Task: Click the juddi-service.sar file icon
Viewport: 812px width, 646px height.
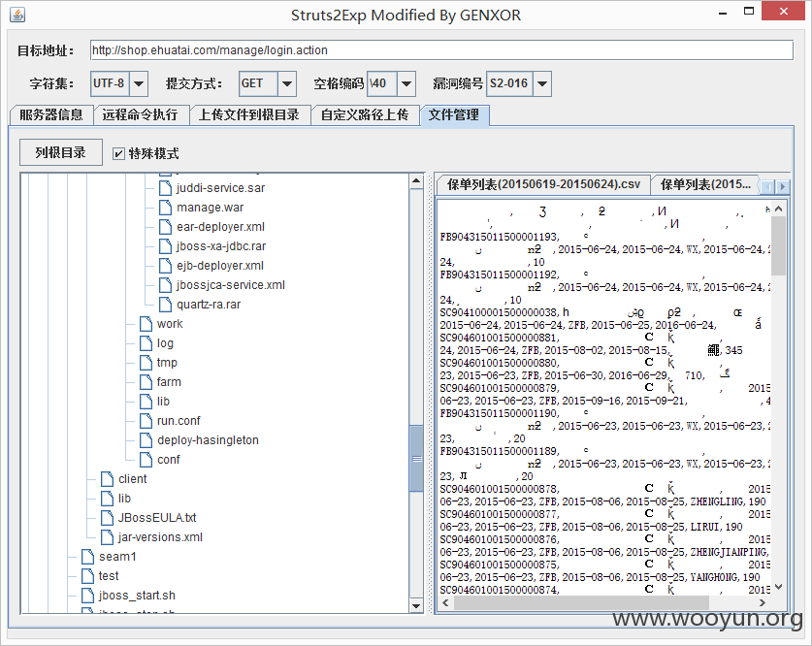Action: 165,188
